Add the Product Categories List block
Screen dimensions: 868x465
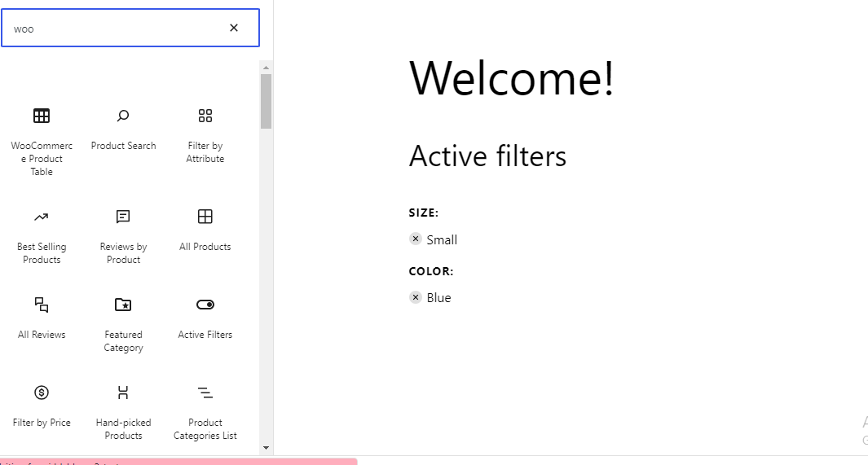[x=205, y=410]
